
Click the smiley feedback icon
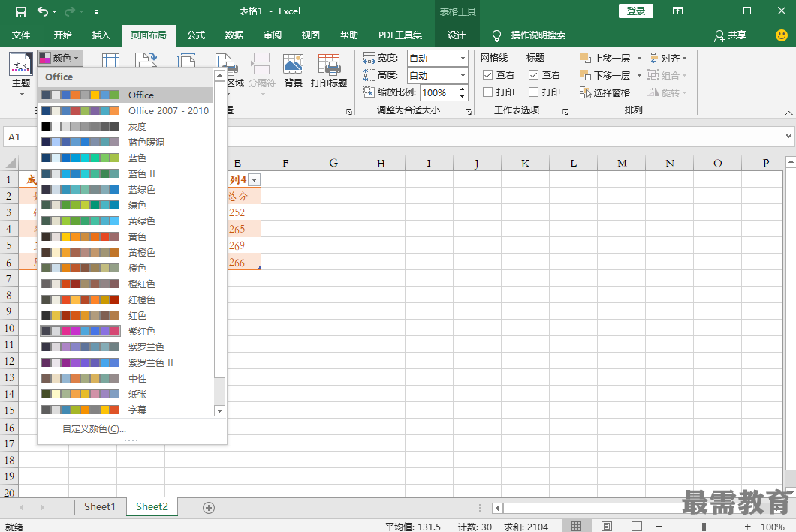(782, 35)
